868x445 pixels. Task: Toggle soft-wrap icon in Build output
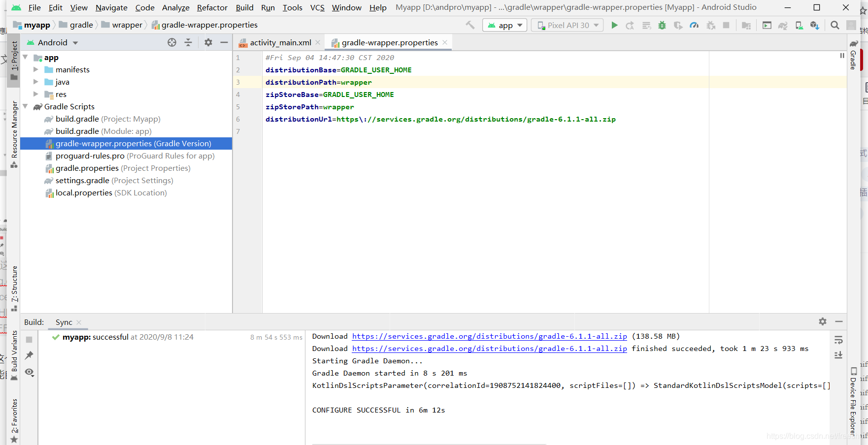tap(838, 340)
